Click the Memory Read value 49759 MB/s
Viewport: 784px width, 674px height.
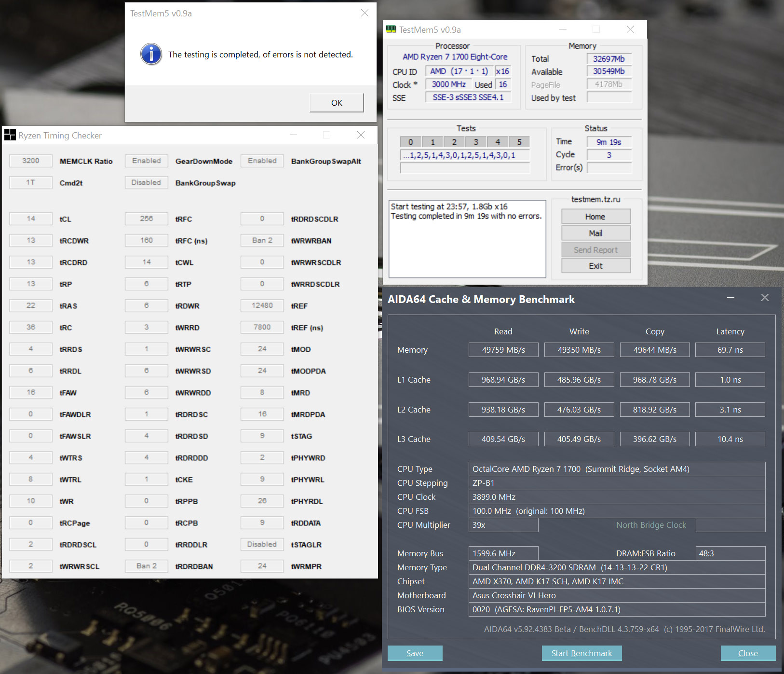pyautogui.click(x=503, y=350)
